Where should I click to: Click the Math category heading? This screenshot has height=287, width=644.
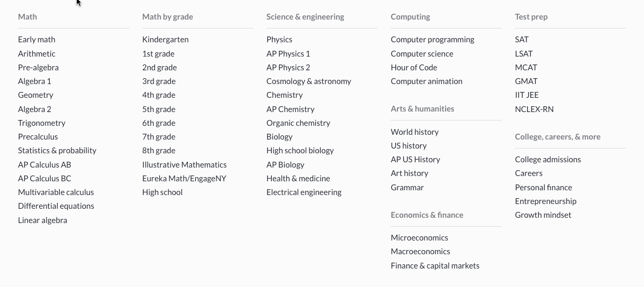point(28,17)
